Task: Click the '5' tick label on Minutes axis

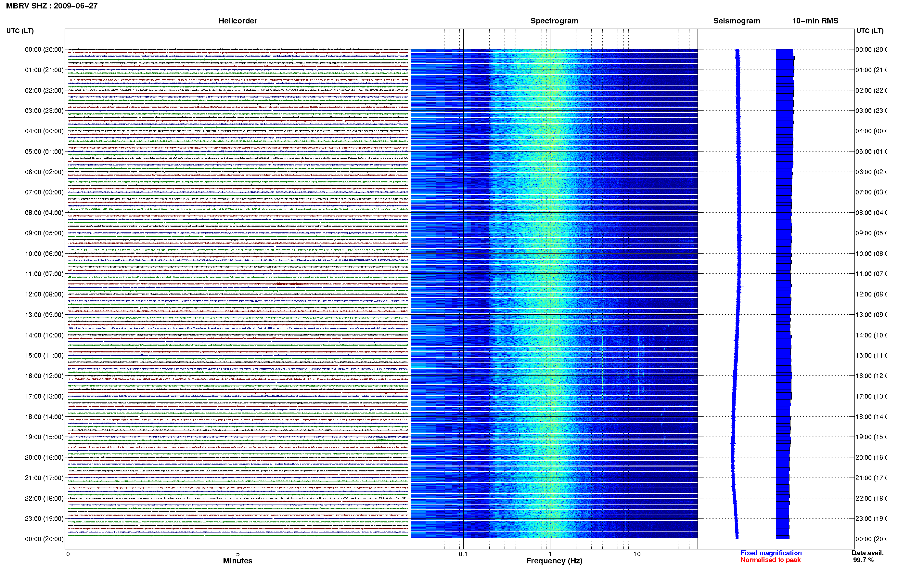Action: point(237,554)
